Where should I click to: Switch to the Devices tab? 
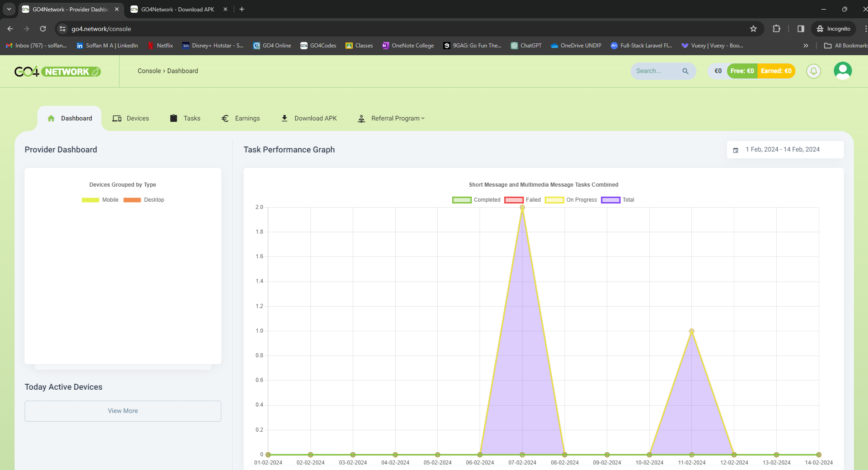coord(131,119)
